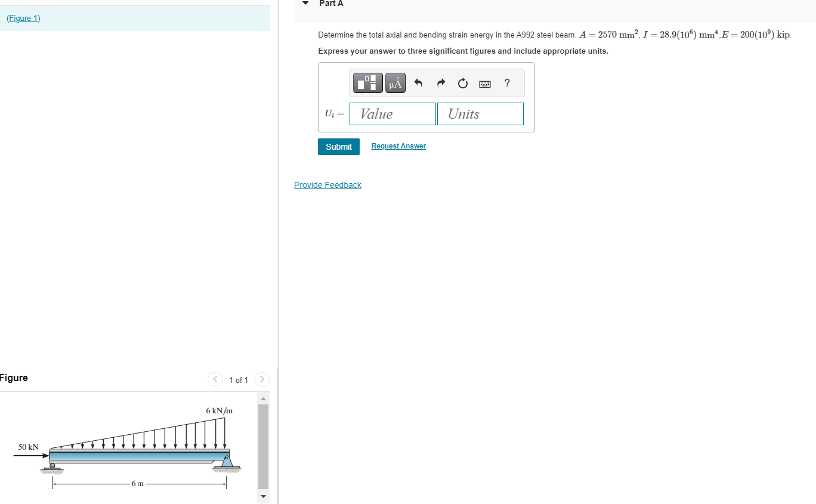Image resolution: width=816 pixels, height=504 pixels.
Task: Undo with the back arrow icon
Action: point(418,83)
